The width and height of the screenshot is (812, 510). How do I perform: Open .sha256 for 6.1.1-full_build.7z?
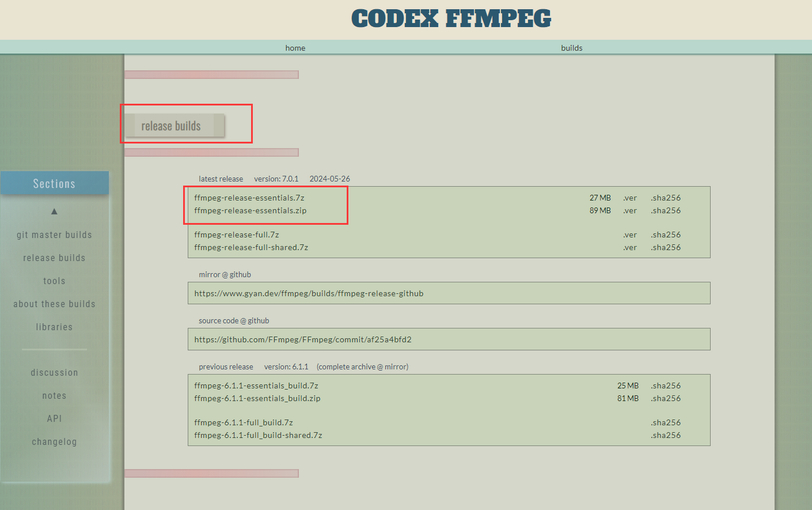pos(666,422)
